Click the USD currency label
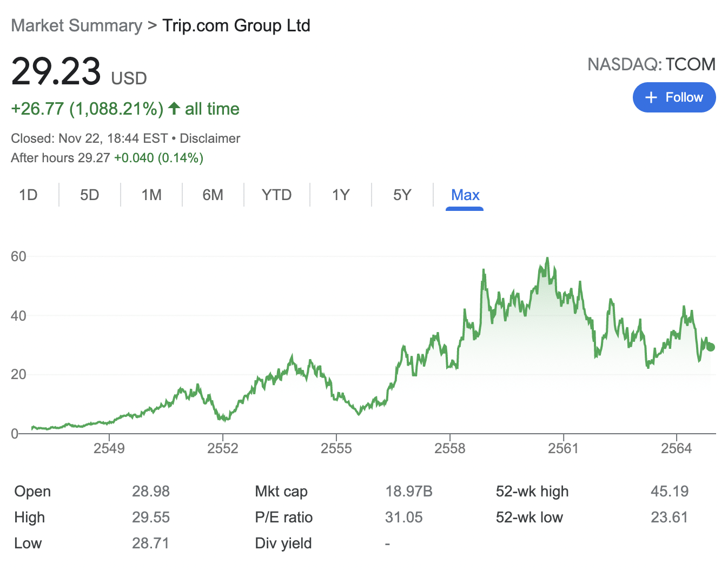Image resolution: width=728 pixels, height=570 pixels. (129, 78)
